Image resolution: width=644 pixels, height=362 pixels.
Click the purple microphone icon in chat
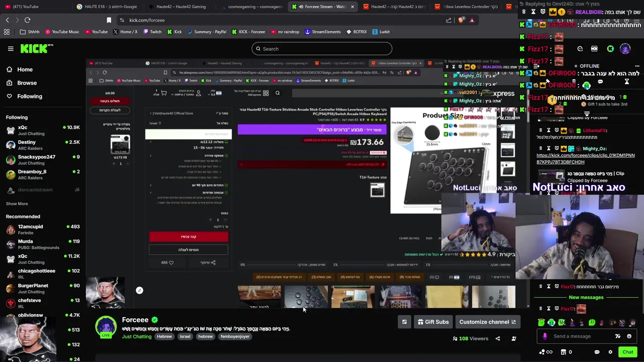pos(545,336)
